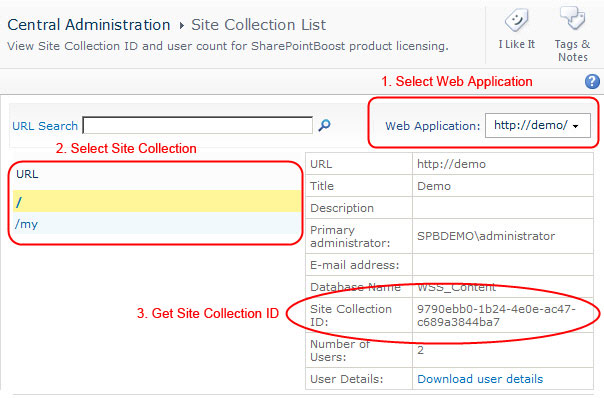Click the I Like It smiley tag icon
Viewport: 604px width, 398px height.
[516, 21]
